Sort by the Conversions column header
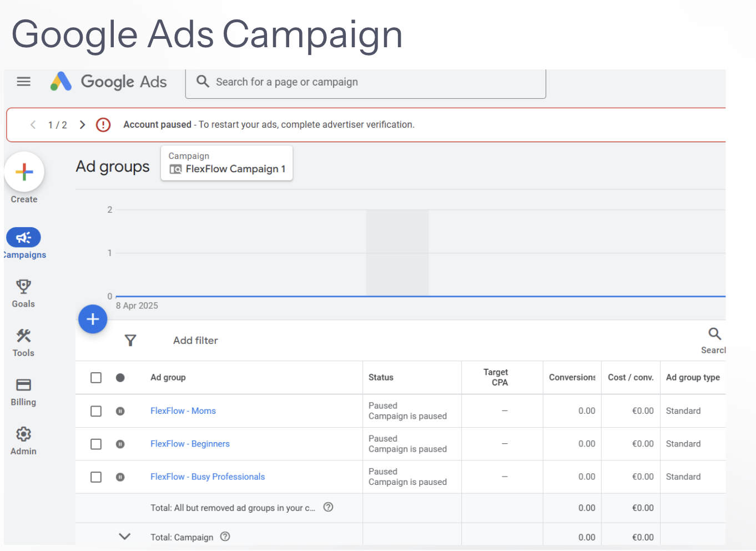Screen dimensions: 756x551 click(x=572, y=378)
